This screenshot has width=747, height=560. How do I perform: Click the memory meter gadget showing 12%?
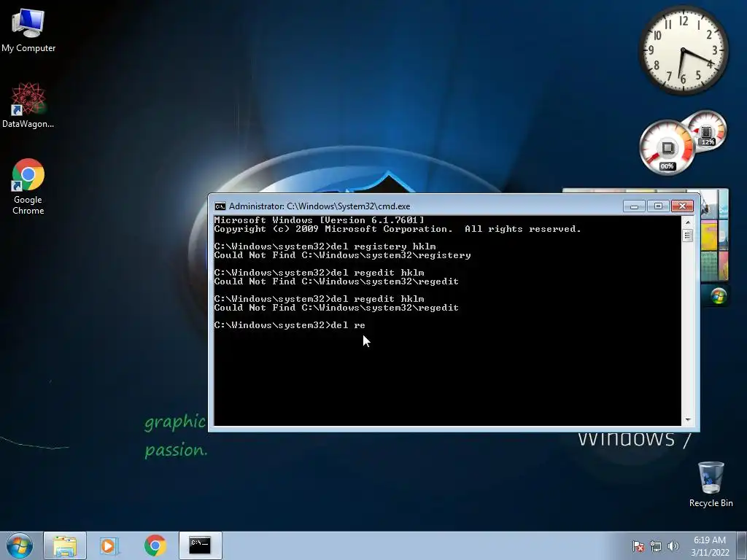coord(708,131)
